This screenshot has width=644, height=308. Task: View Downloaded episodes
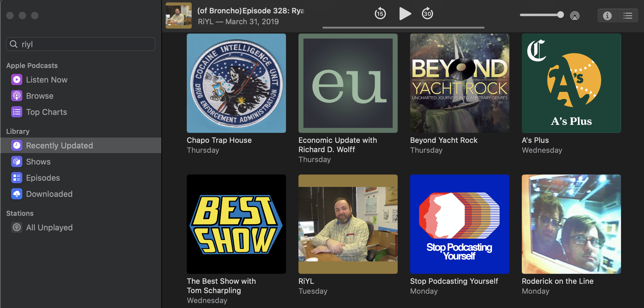[49, 194]
